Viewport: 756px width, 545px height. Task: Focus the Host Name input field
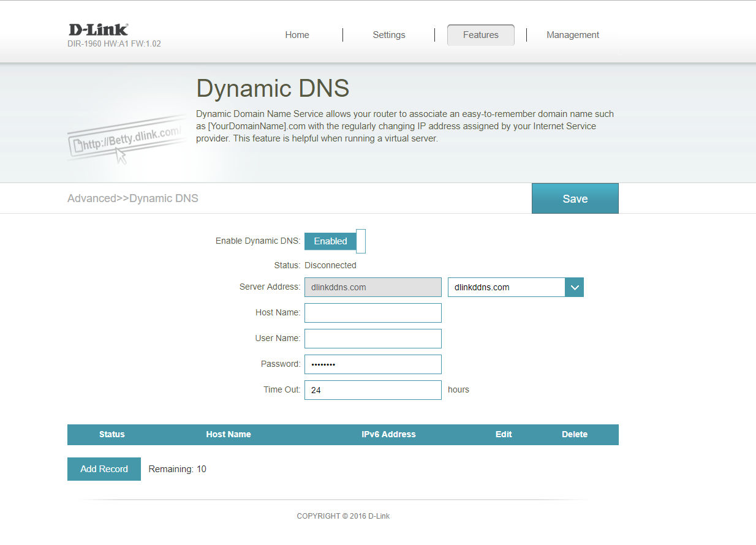[x=373, y=313]
